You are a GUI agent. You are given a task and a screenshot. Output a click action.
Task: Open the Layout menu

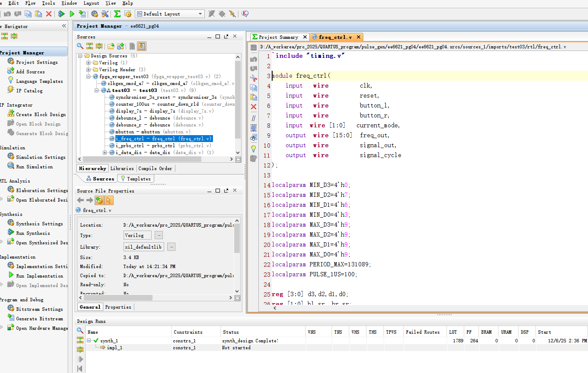click(91, 3)
